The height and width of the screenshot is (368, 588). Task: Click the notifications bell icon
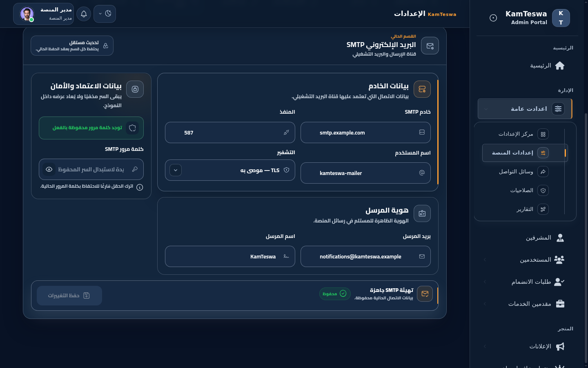point(84,14)
